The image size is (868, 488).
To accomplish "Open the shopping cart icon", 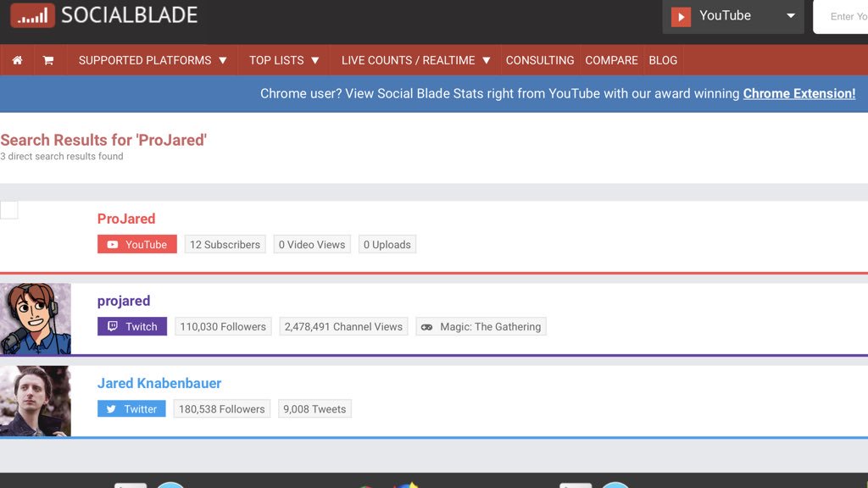I will (x=48, y=60).
